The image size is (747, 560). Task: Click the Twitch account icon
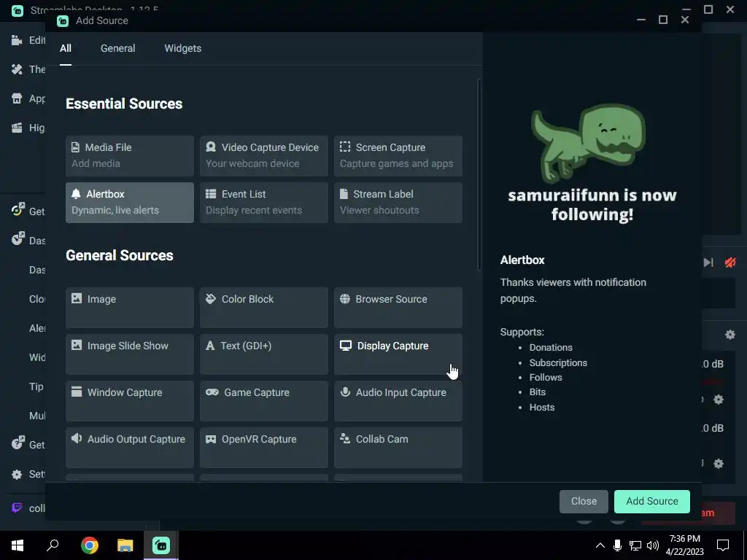(17, 507)
